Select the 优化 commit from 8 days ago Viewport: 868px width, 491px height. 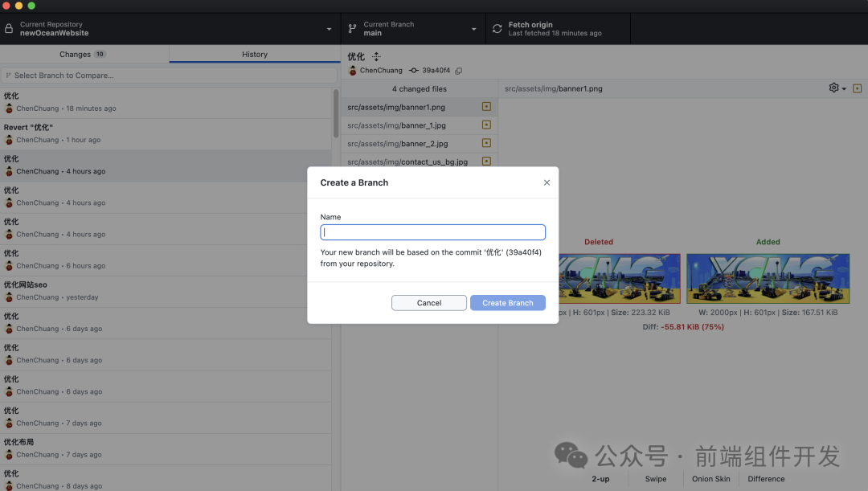point(166,479)
